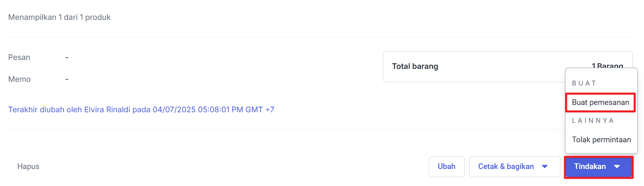This screenshot has width=644, height=186.
Task: Click the dash value next to Memo
Action: 67,79
